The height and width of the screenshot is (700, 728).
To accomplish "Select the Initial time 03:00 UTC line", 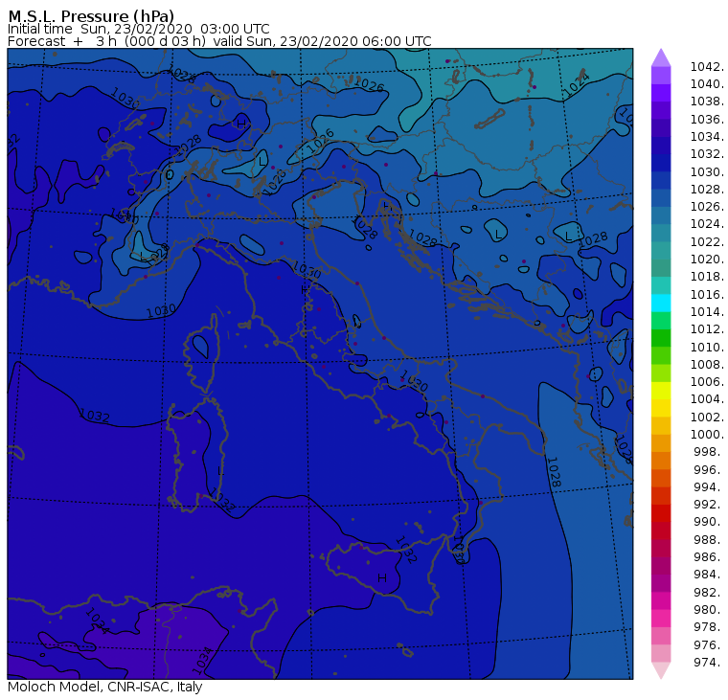I will point(138,29).
